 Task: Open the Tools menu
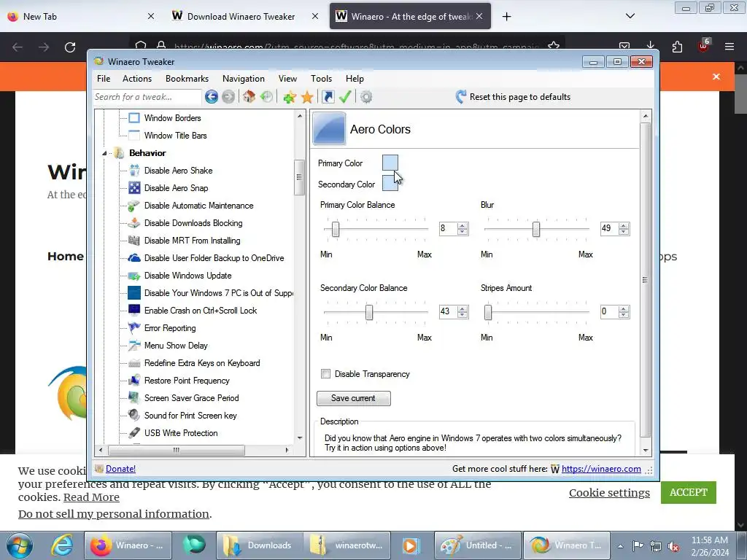pos(322,79)
